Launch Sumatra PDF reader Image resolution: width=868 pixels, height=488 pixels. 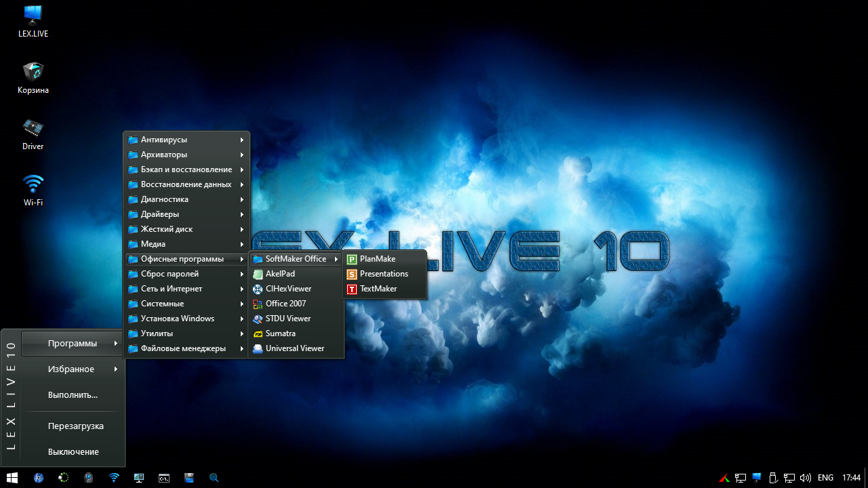[280, 333]
